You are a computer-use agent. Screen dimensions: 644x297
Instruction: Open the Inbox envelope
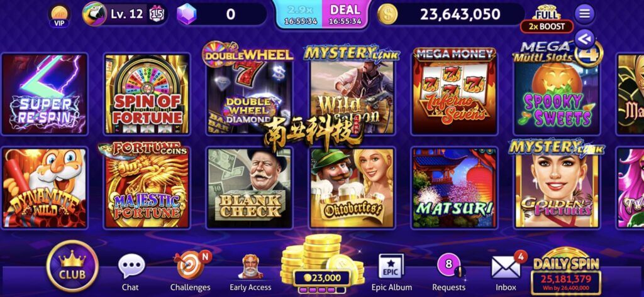coord(506,267)
